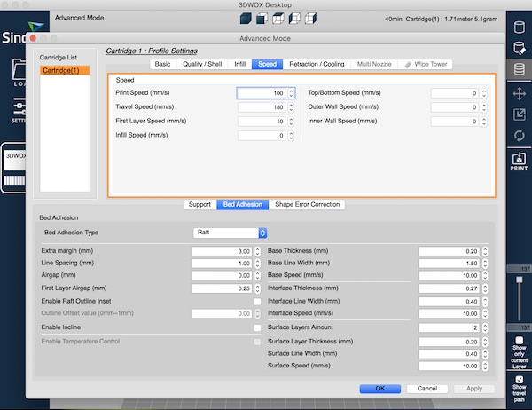Click the Load folder icon in main window
Screen dimensions: 532x410
point(19,73)
